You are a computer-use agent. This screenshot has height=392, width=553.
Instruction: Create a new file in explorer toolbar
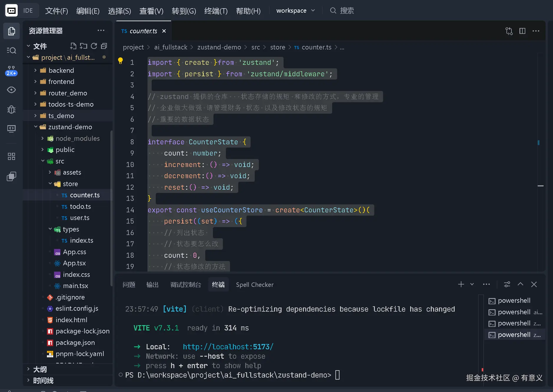click(x=73, y=46)
